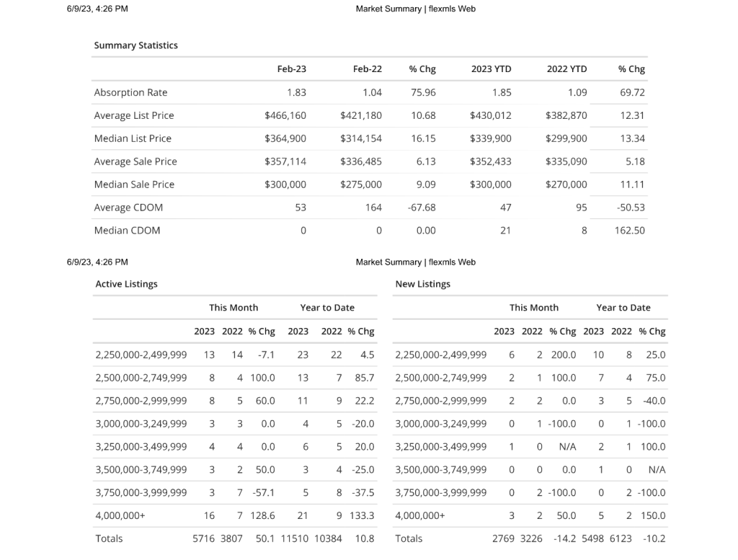
Task: Select the Median List Price row label
Action: (x=133, y=138)
